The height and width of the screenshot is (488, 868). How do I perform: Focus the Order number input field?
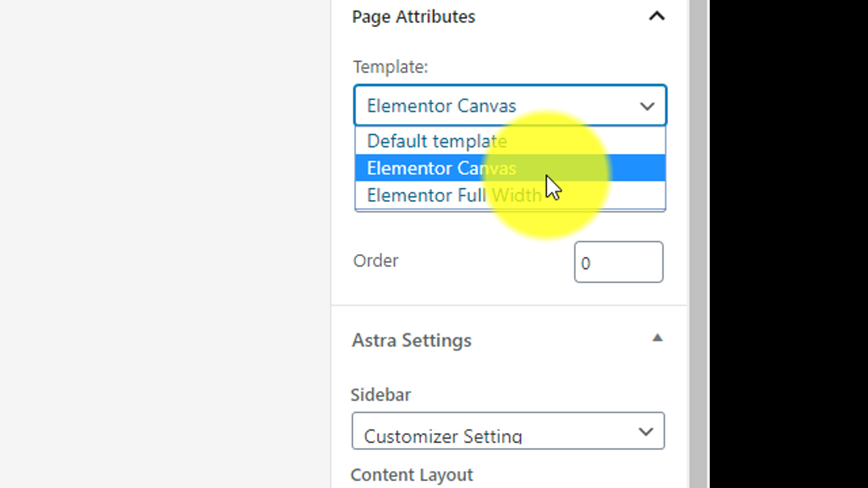click(618, 262)
